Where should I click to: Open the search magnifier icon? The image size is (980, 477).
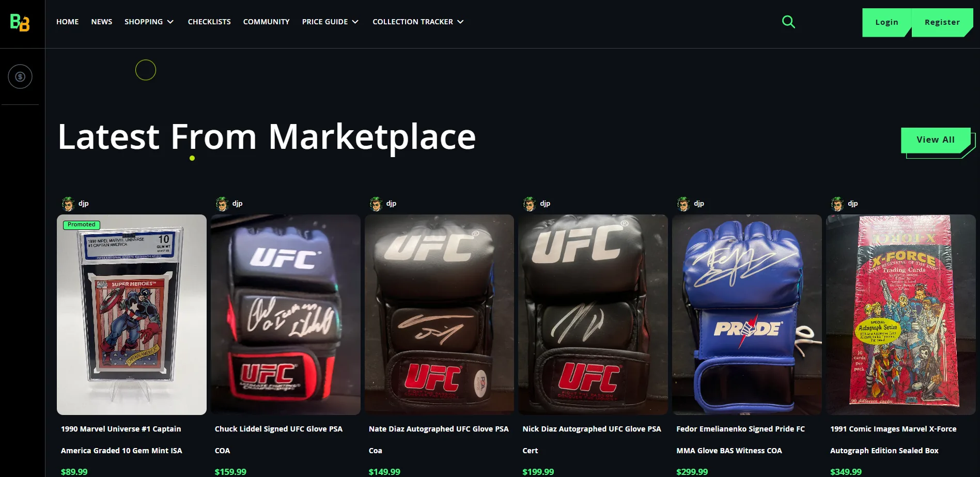tap(788, 22)
